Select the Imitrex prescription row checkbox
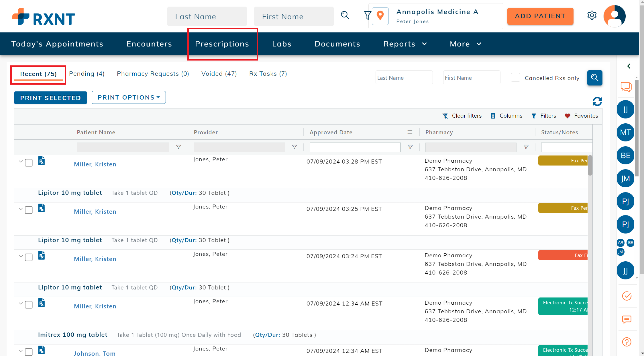The width and height of the screenshot is (644, 356). tap(29, 305)
